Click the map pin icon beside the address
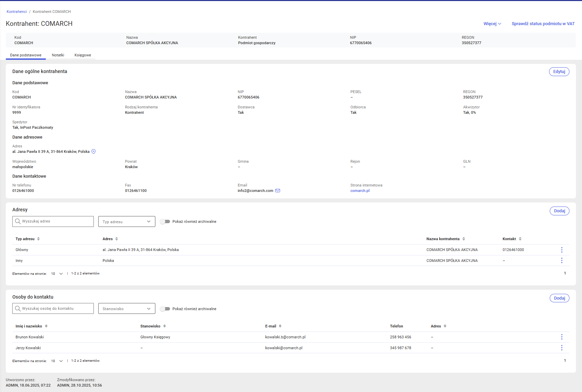Viewport: 582px width, 392px height. [x=93, y=152]
